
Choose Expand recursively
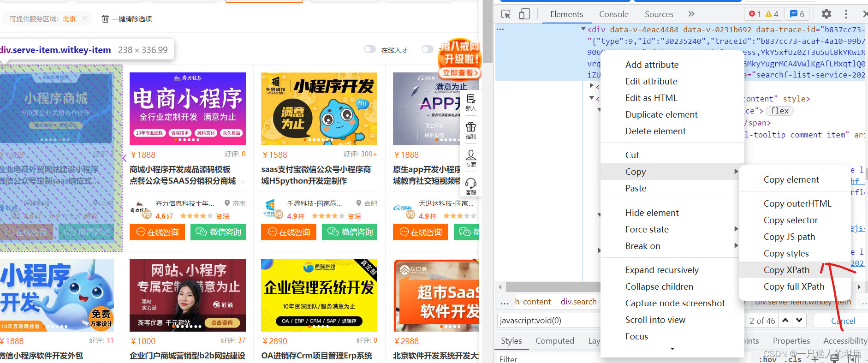(672, 270)
